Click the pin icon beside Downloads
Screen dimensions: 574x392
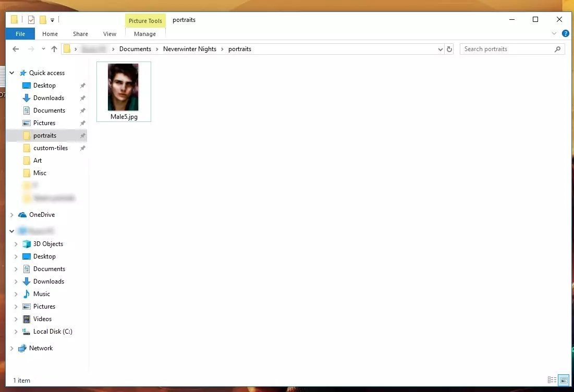(83, 97)
